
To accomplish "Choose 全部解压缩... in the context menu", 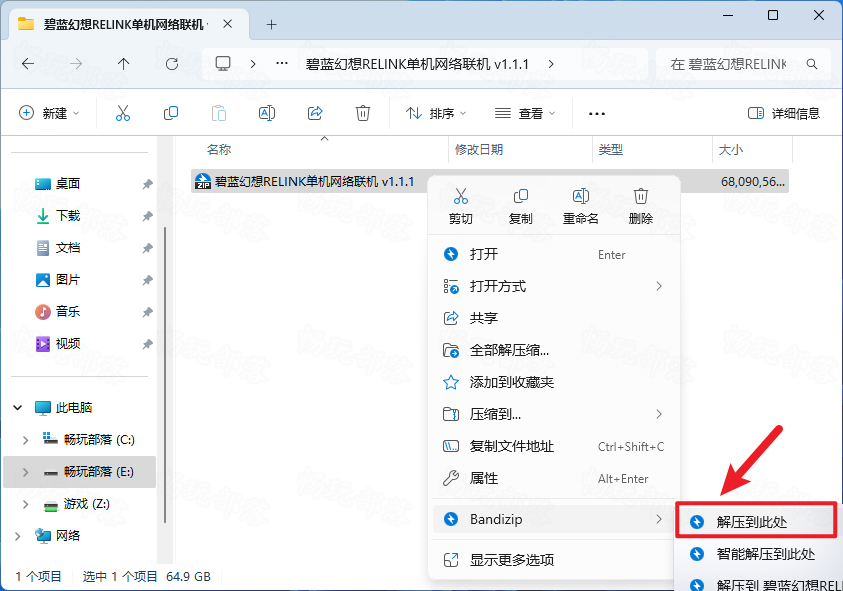I will point(555,351).
